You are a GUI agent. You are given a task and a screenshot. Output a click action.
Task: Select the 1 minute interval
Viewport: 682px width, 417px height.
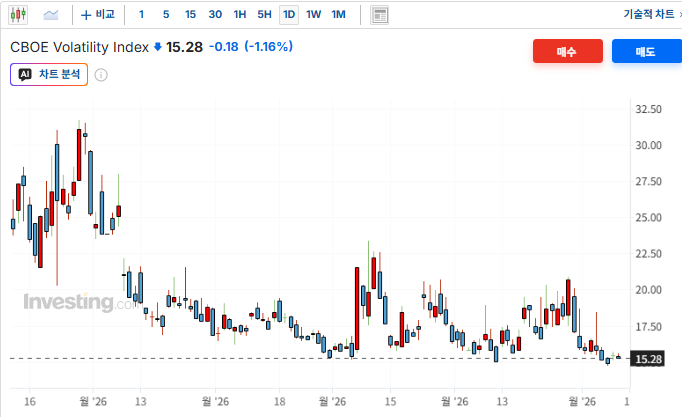tap(141, 15)
